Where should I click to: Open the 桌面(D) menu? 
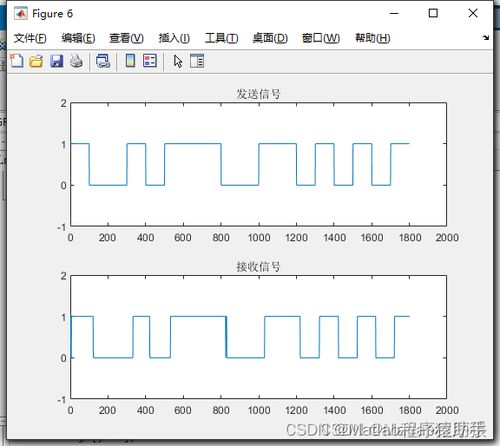[270, 38]
